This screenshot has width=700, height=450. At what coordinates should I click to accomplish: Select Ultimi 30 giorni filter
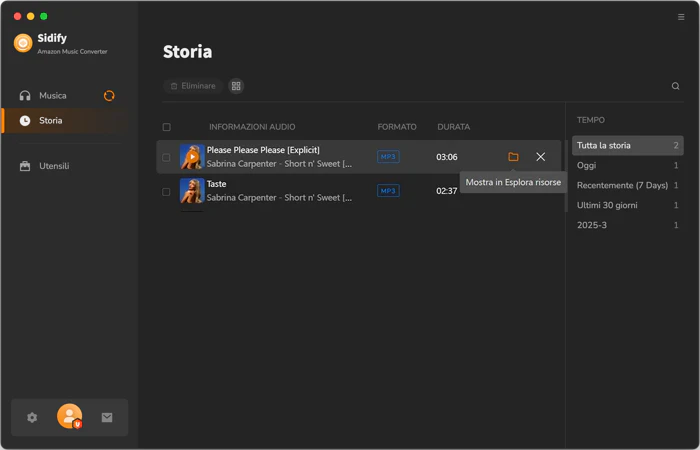tap(627, 205)
